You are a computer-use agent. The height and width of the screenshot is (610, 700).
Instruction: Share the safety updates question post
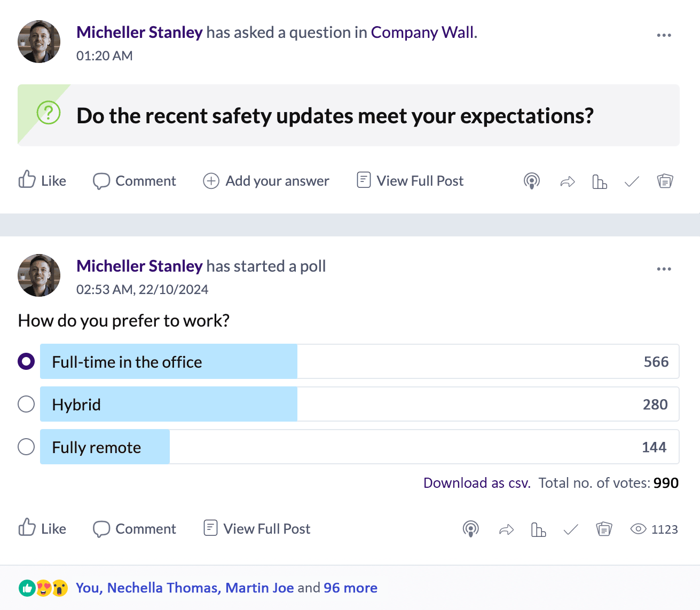pyautogui.click(x=567, y=182)
